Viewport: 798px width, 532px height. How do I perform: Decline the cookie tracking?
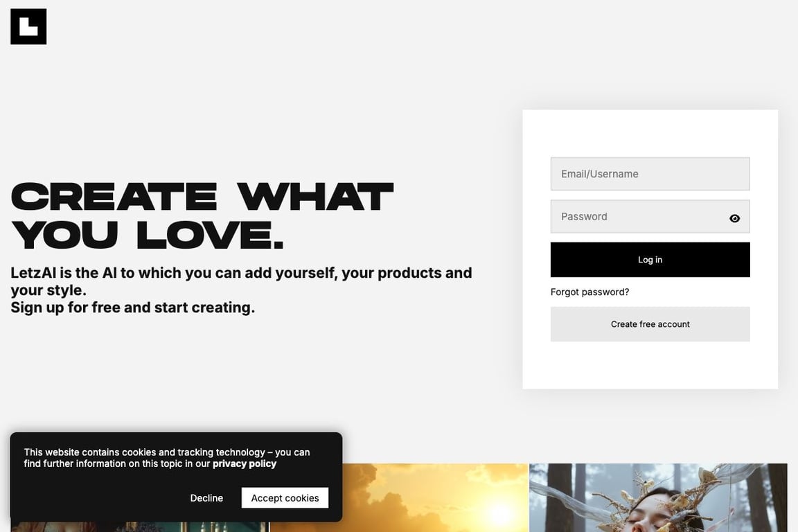pos(206,498)
